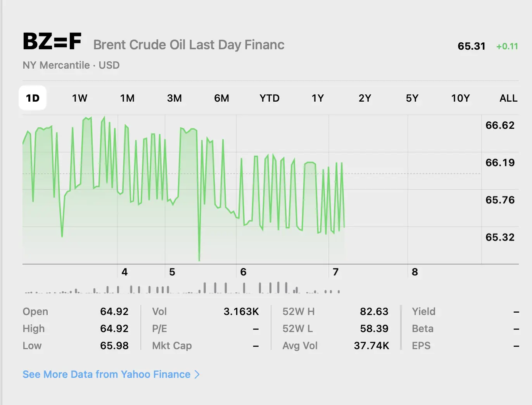
Task: Click the 7 hour marker on chart
Action: (x=336, y=272)
